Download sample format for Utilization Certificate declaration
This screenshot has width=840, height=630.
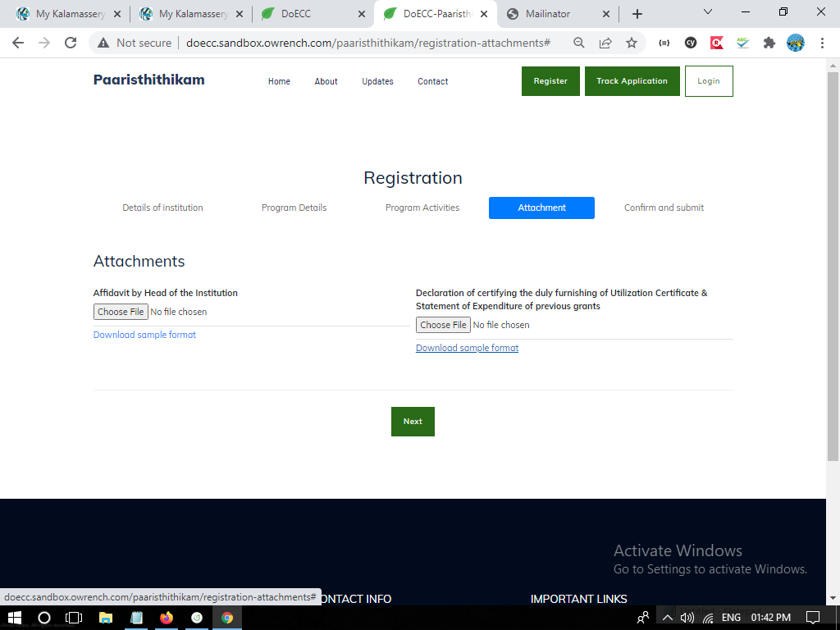467,348
